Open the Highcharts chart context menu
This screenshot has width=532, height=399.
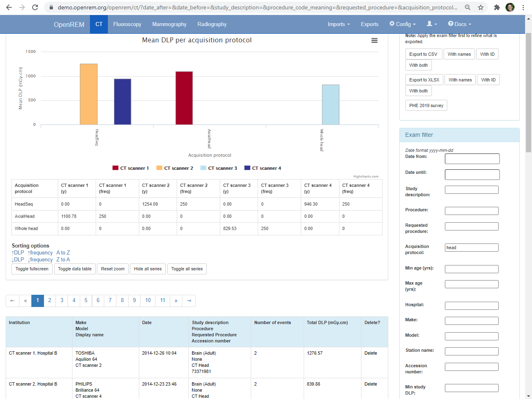tap(374, 40)
